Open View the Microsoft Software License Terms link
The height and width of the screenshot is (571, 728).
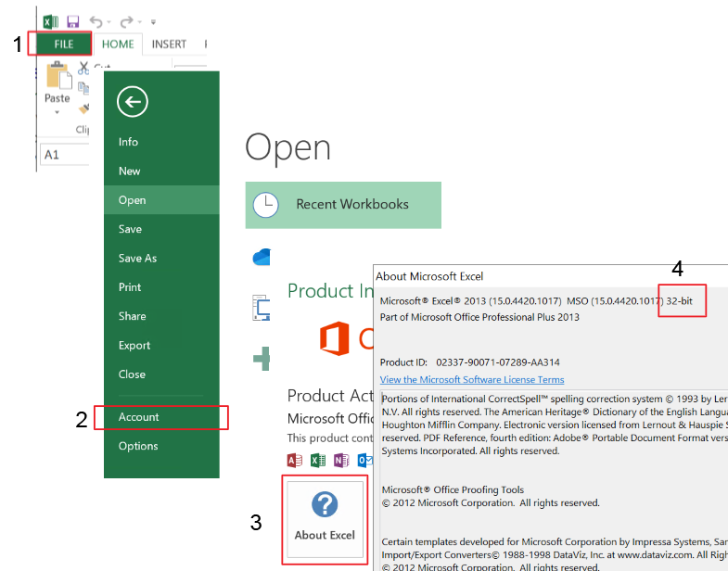472,380
